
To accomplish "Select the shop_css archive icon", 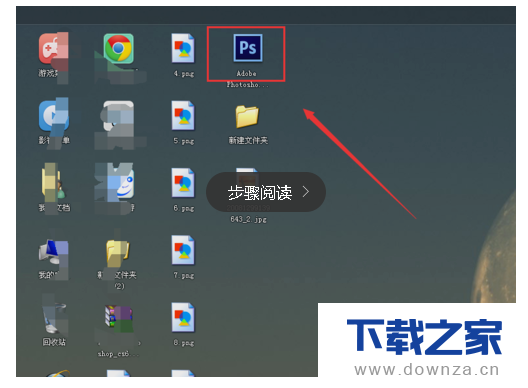I will click(x=118, y=317).
